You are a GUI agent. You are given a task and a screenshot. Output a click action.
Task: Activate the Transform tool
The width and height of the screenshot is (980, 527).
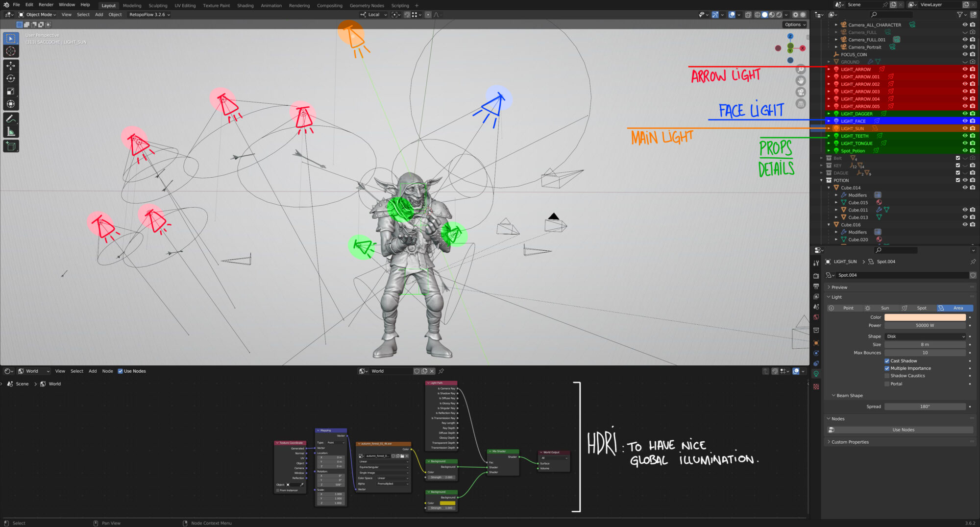pyautogui.click(x=11, y=104)
